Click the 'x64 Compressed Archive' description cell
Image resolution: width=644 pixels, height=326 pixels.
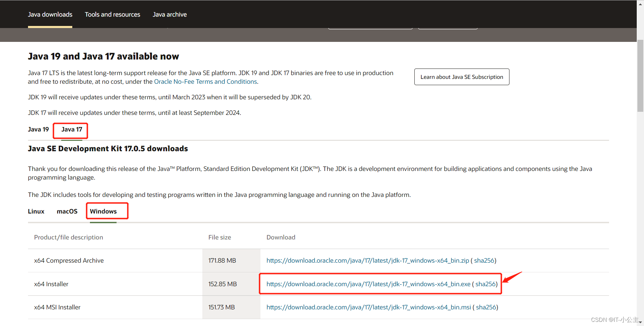(x=115, y=261)
